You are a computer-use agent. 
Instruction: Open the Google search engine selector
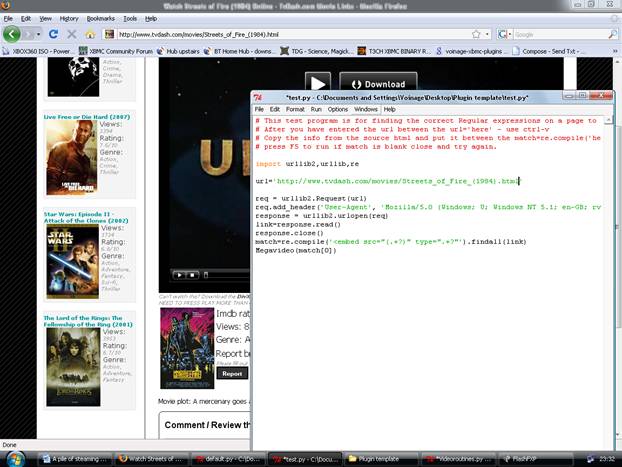[x=504, y=35]
